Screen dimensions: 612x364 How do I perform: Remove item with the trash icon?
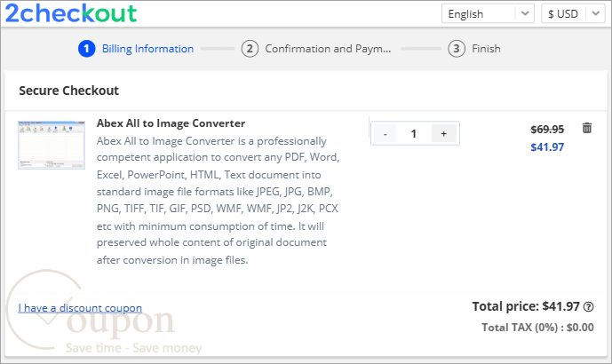(x=587, y=128)
